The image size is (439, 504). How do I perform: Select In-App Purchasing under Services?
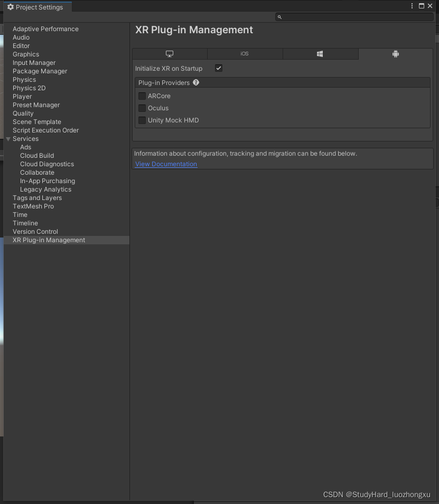point(48,181)
